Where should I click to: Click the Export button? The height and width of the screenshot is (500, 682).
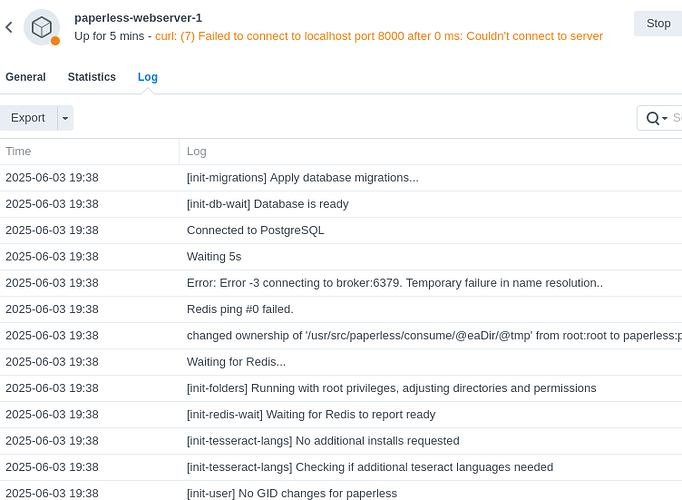coord(28,118)
